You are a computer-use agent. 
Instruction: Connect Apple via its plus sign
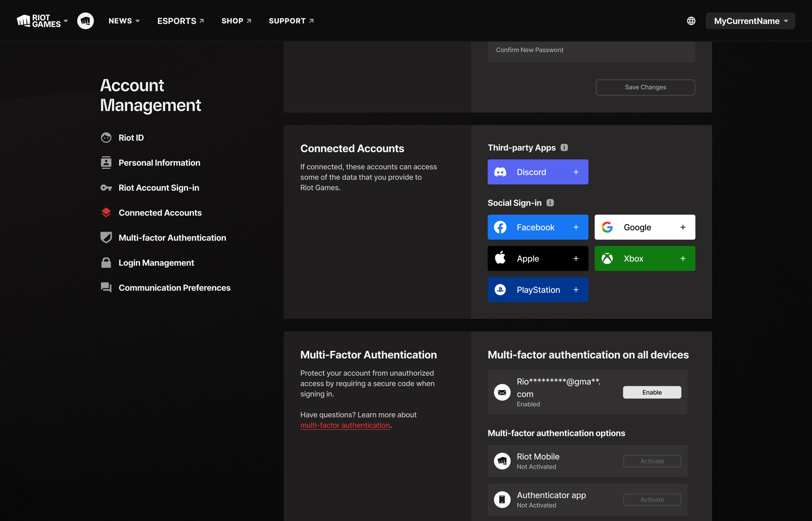[576, 258]
